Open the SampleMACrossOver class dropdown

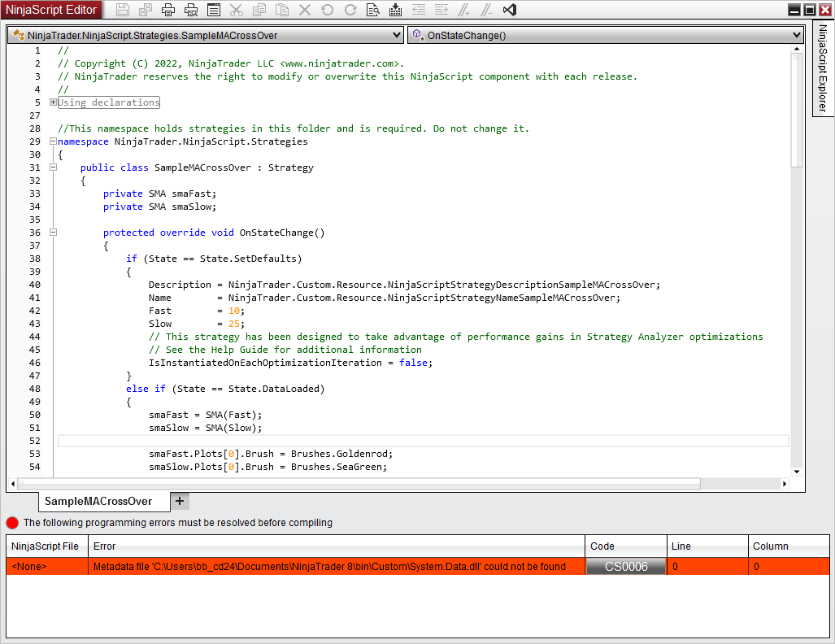pos(396,34)
